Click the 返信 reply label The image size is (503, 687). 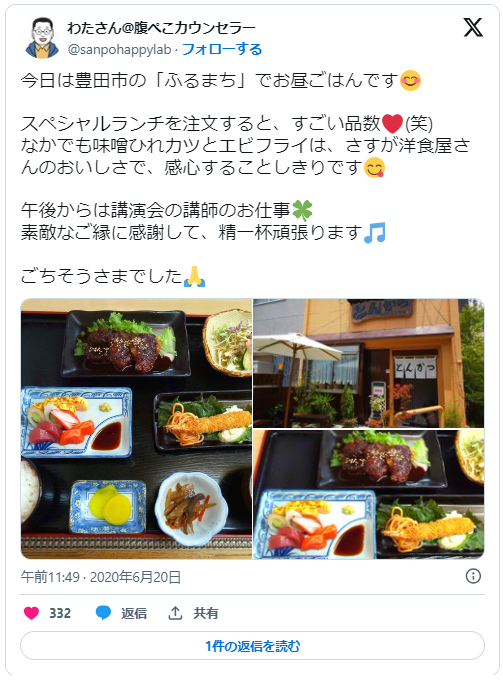(134, 613)
